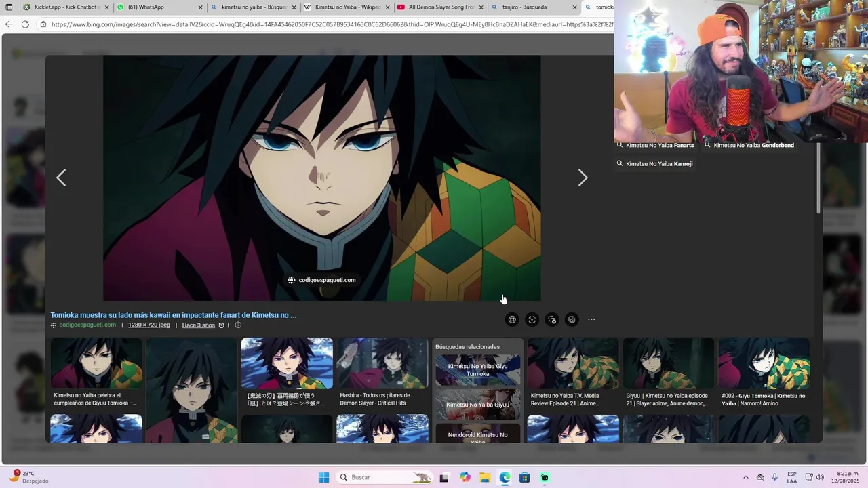Open Hashira - Todos os pilares thumbnail
868x488 pixels.
tap(382, 363)
